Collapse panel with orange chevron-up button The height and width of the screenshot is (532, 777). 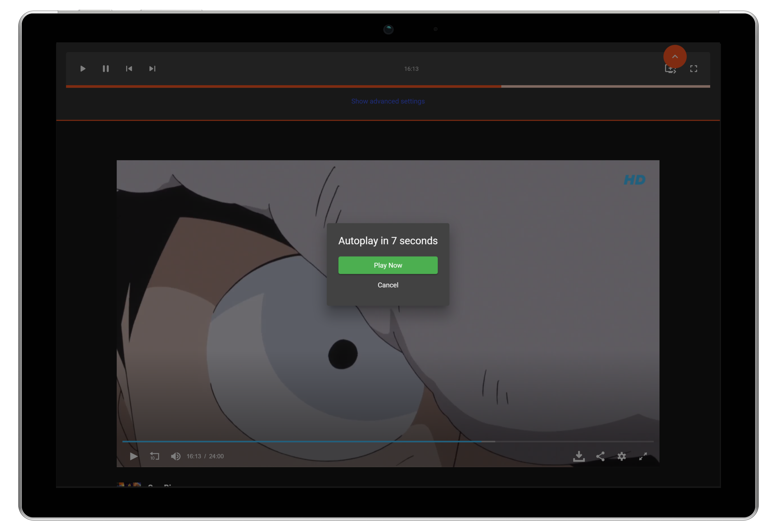[x=675, y=57]
